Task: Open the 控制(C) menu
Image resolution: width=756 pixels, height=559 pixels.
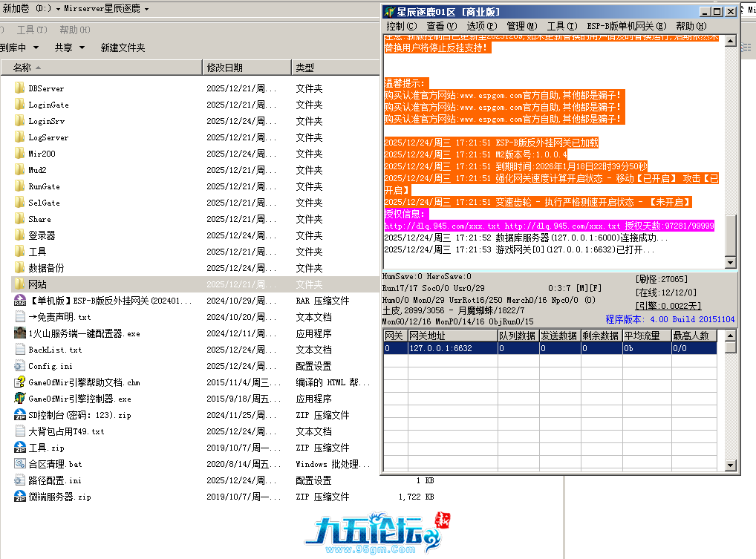Action: coord(401,26)
